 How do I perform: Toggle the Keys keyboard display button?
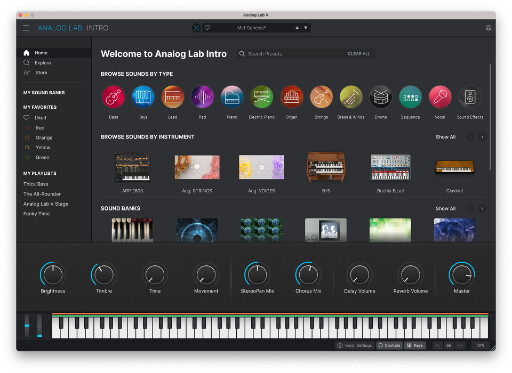(x=415, y=345)
